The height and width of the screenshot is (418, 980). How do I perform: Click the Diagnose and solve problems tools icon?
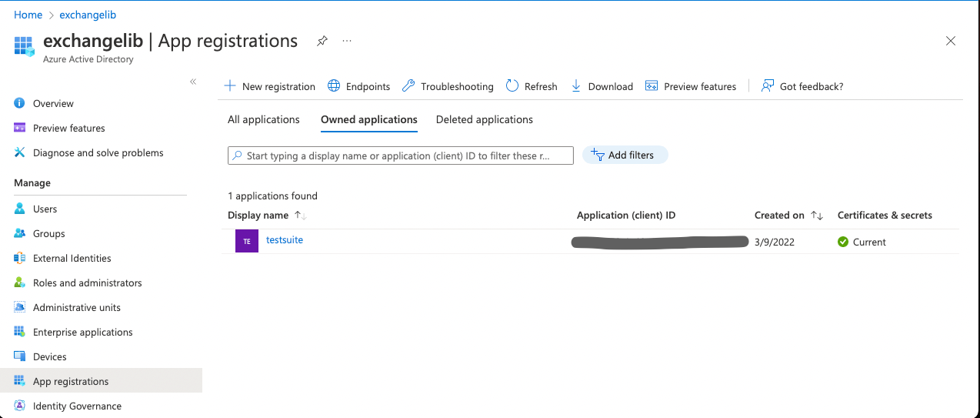pos(19,152)
